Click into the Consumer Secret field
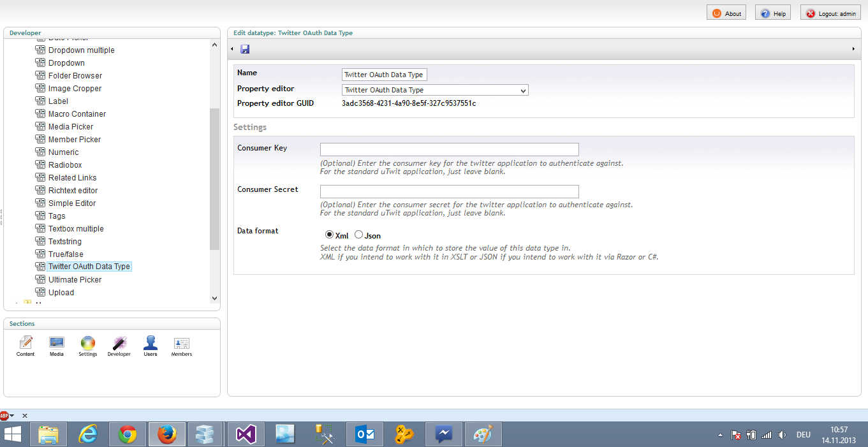This screenshot has width=868, height=447. coord(450,191)
